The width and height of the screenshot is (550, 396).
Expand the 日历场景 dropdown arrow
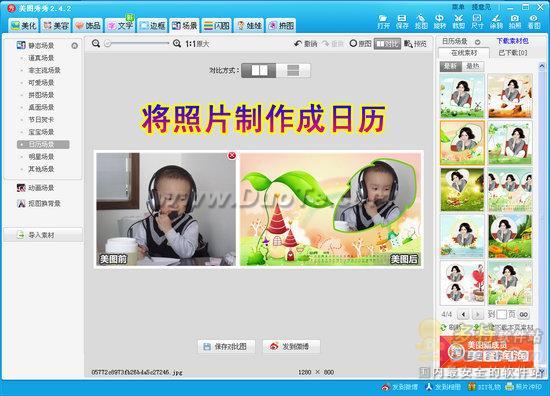coord(477,42)
